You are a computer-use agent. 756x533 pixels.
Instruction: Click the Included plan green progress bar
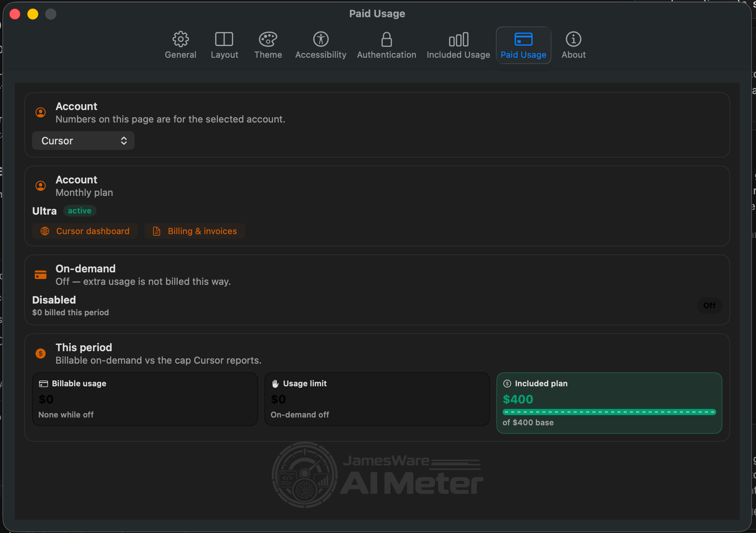[609, 412]
